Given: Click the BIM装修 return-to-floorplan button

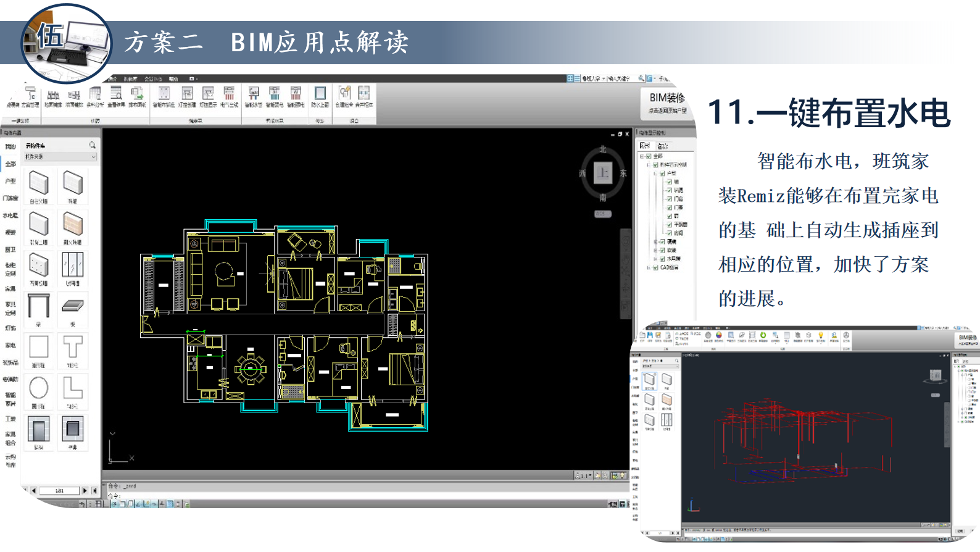Looking at the screenshot, I should point(667,102).
